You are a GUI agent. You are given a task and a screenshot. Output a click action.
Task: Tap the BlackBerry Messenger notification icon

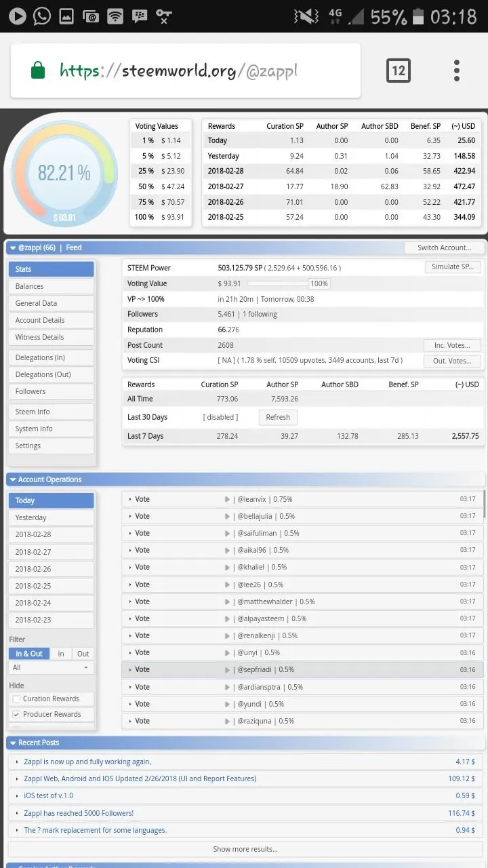(x=140, y=16)
